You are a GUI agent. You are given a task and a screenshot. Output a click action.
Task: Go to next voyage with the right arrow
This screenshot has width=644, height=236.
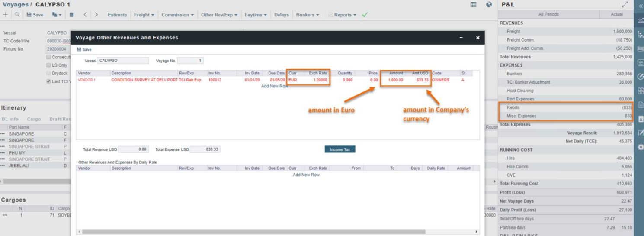[x=96, y=15]
